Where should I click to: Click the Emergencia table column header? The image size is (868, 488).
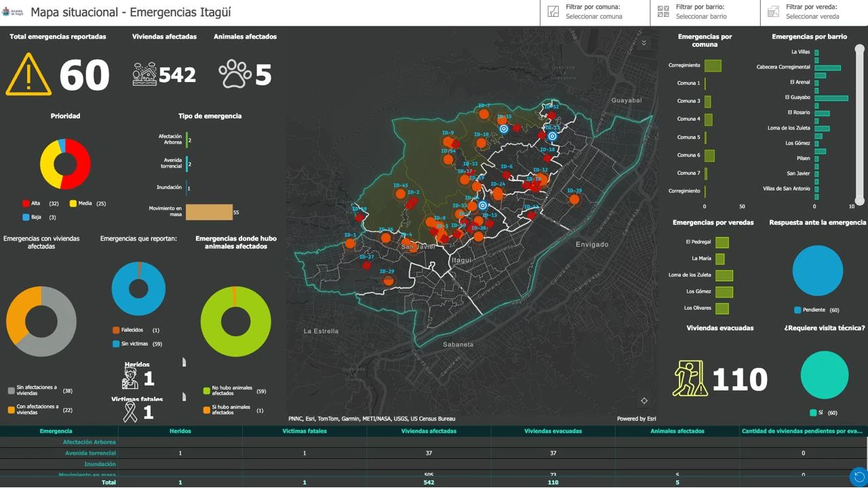tap(56, 431)
